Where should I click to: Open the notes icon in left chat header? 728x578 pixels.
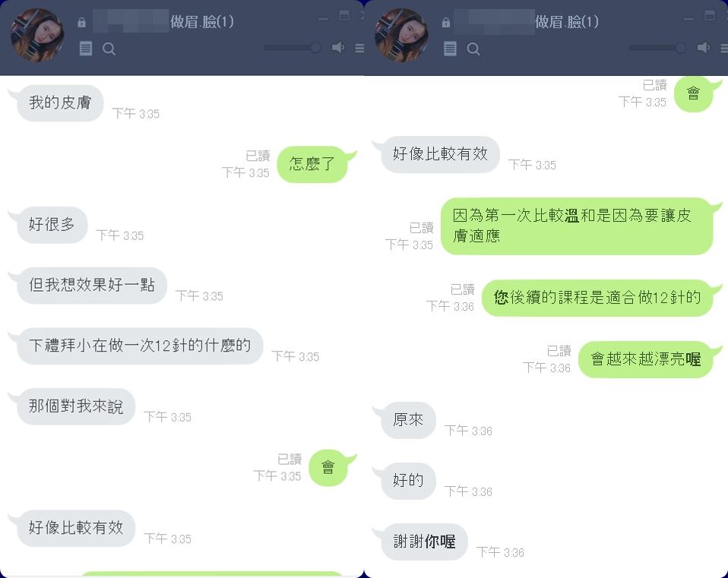pos(86,49)
